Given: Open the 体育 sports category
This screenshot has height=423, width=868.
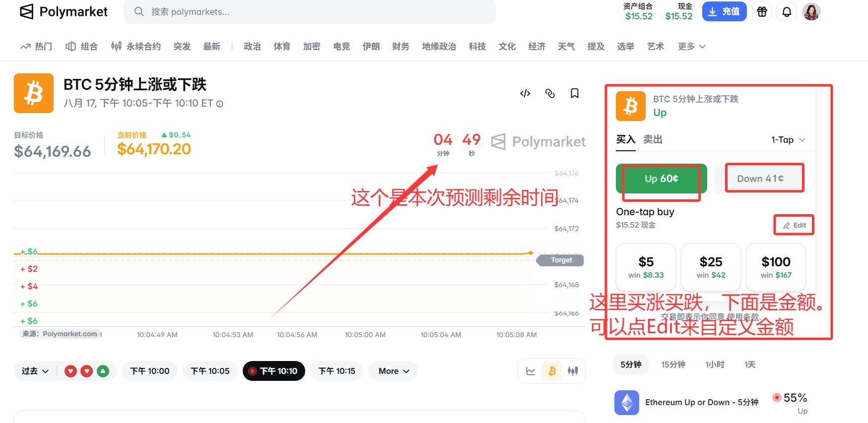Looking at the screenshot, I should click(282, 47).
